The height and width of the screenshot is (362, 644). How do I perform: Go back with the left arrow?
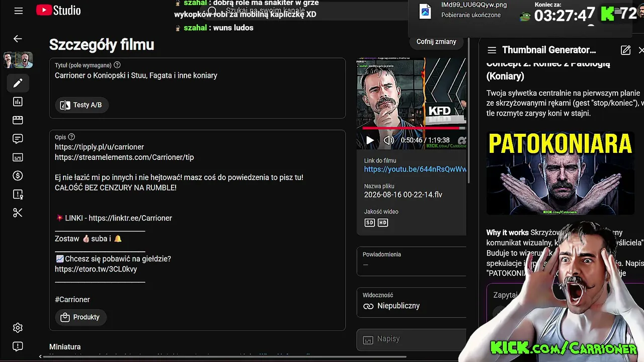[x=18, y=39]
